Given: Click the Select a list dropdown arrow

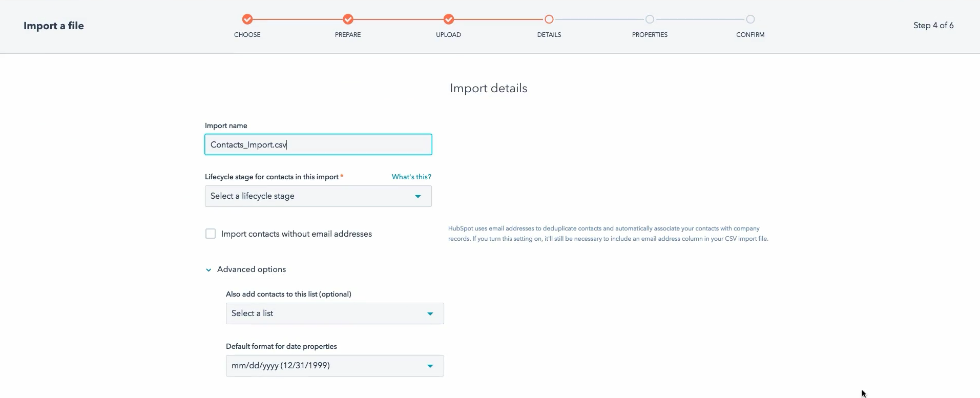Looking at the screenshot, I should [430, 314].
